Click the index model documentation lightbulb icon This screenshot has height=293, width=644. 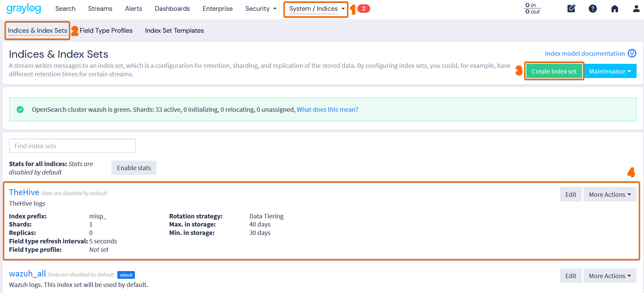tap(632, 53)
